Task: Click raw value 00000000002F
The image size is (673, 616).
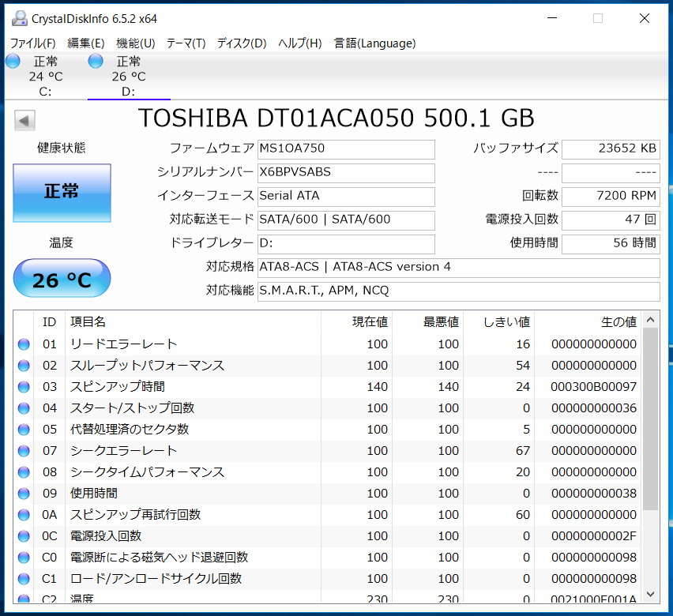Action: pyautogui.click(x=594, y=536)
